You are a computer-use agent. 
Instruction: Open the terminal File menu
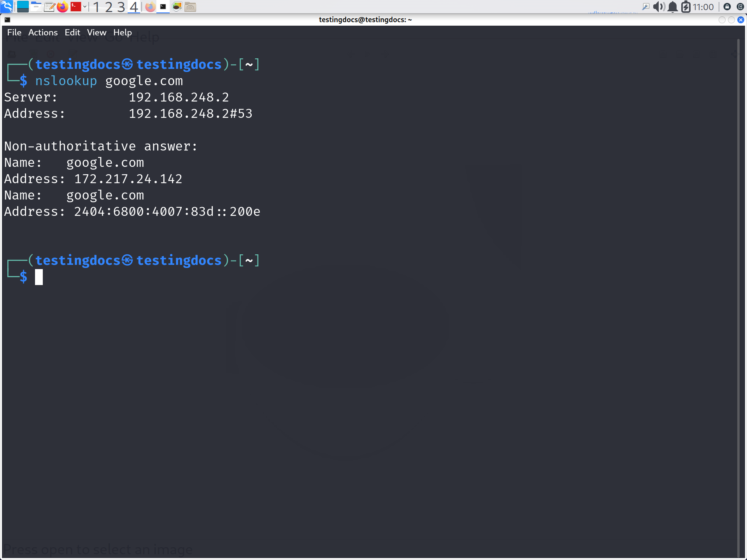[14, 32]
